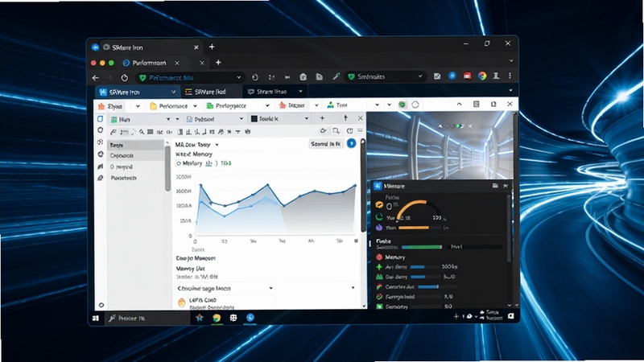Click the red house item in white toolbar
Viewport: 644px width, 362px height.
292,105
